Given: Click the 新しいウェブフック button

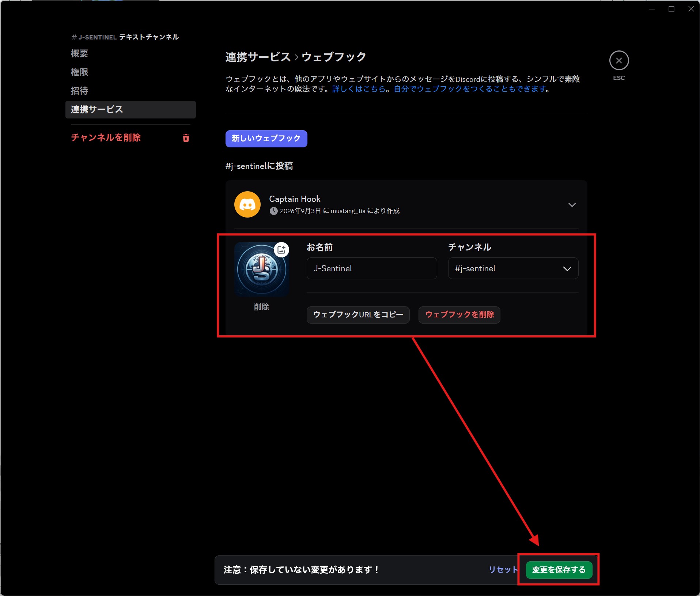Looking at the screenshot, I should click(266, 139).
